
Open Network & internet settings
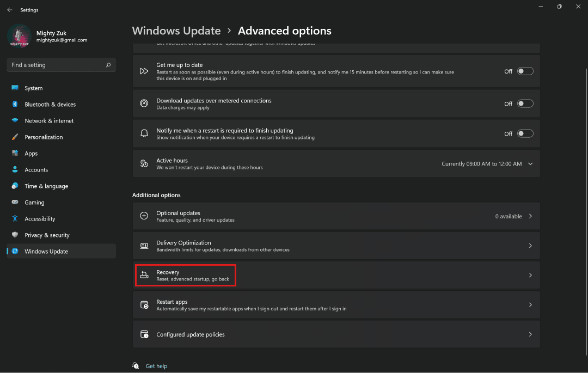62,121
